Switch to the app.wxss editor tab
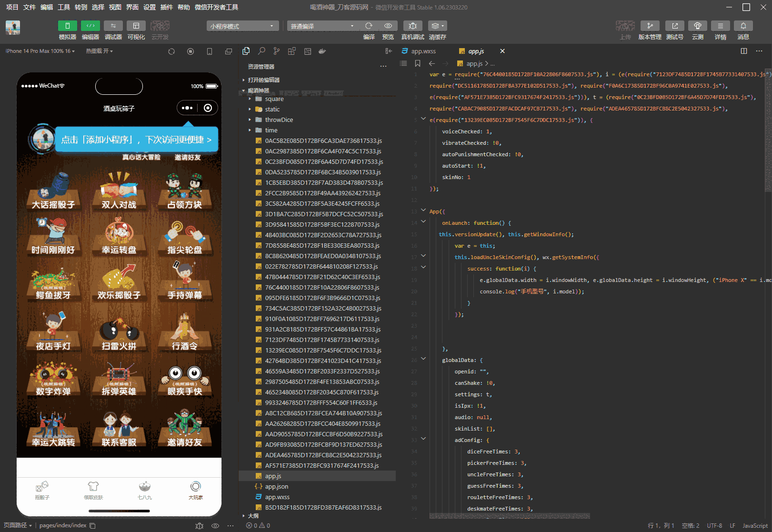Screen dimensions: 772x532 pyautogui.click(x=423, y=51)
